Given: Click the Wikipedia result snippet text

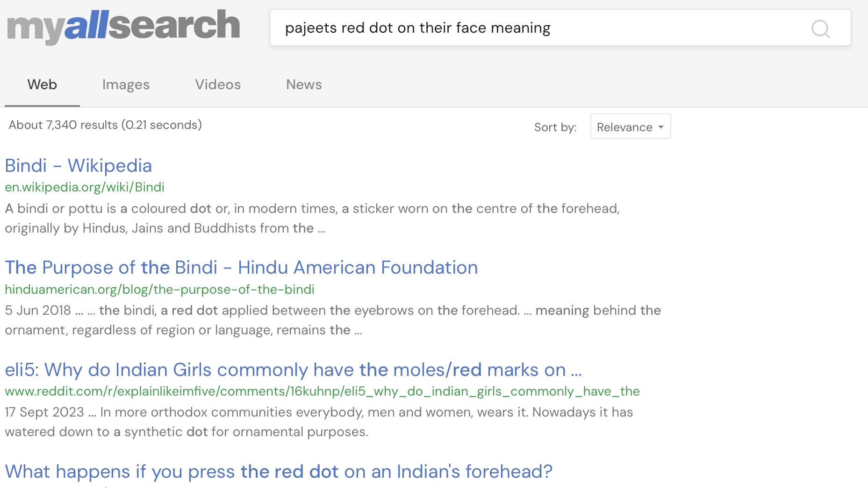Looking at the screenshot, I should (x=312, y=218).
